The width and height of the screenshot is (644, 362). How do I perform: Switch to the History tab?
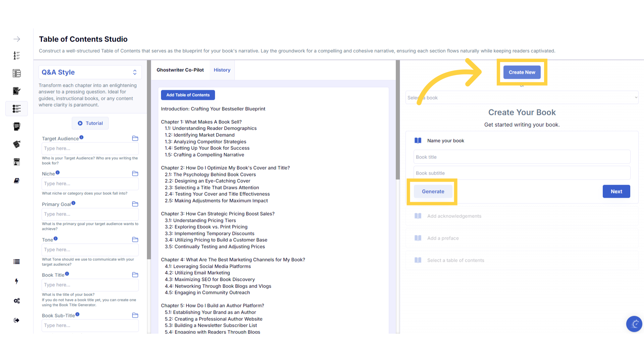(222, 70)
